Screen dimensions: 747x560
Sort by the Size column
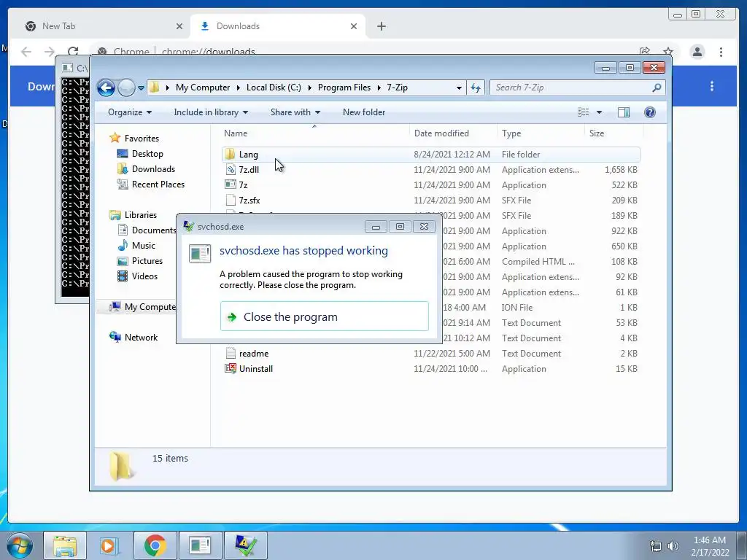[x=597, y=133]
